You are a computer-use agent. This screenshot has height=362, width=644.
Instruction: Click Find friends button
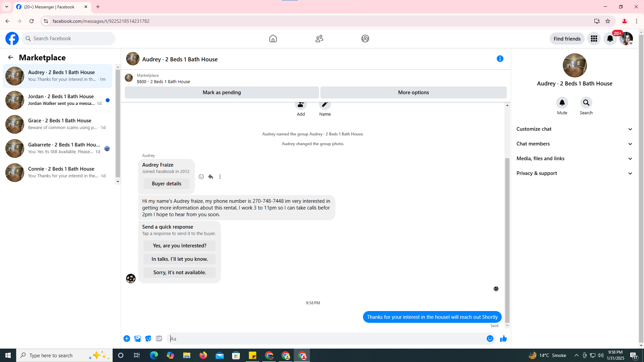click(567, 39)
